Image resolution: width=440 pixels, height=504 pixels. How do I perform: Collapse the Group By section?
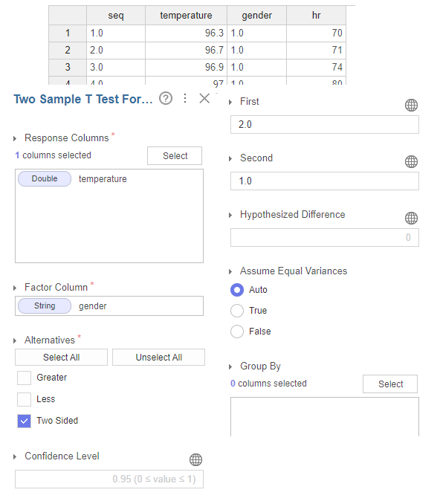tap(230, 366)
